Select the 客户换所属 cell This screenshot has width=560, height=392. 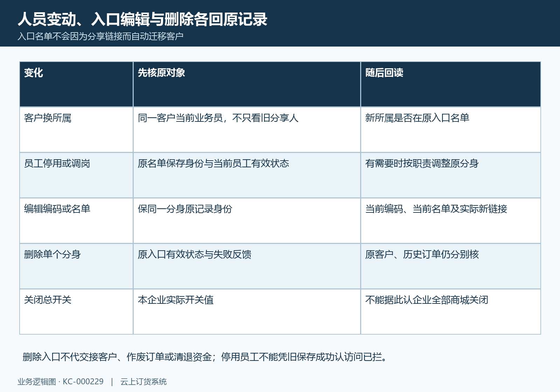[x=76, y=130]
